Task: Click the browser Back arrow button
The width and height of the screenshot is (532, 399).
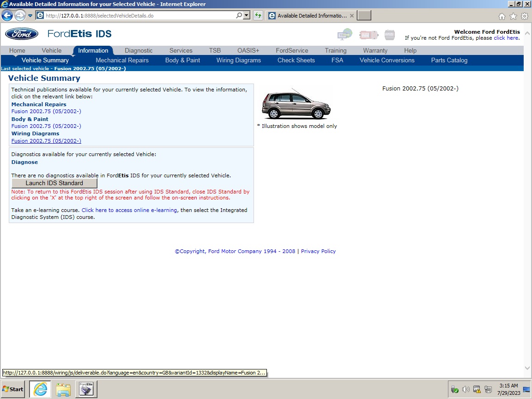Action: (x=7, y=15)
